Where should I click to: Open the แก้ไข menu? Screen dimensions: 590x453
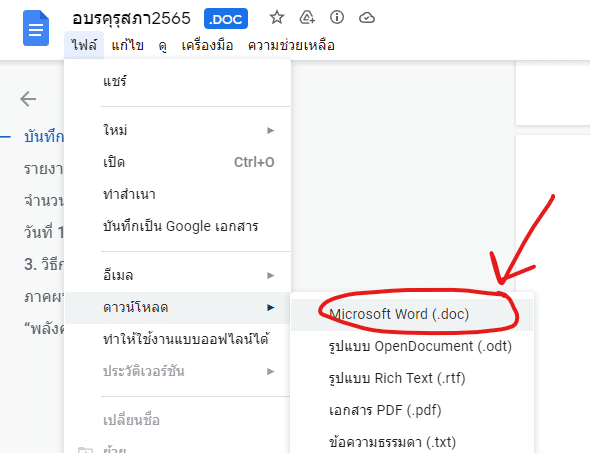pos(128,45)
